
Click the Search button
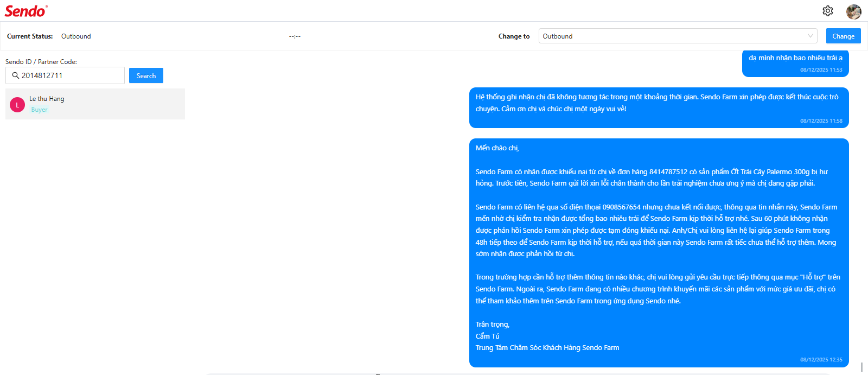pos(146,75)
